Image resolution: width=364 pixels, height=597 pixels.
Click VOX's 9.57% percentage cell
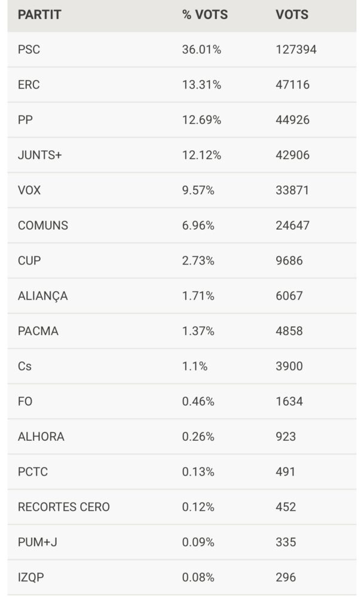198,191
